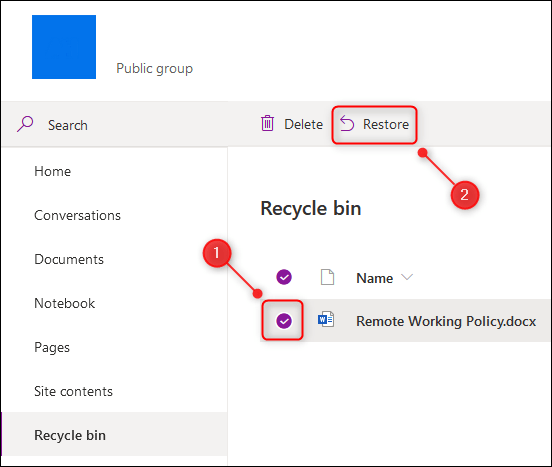Go to Home in the side navigation
Image resolution: width=552 pixels, height=467 pixels.
click(53, 171)
